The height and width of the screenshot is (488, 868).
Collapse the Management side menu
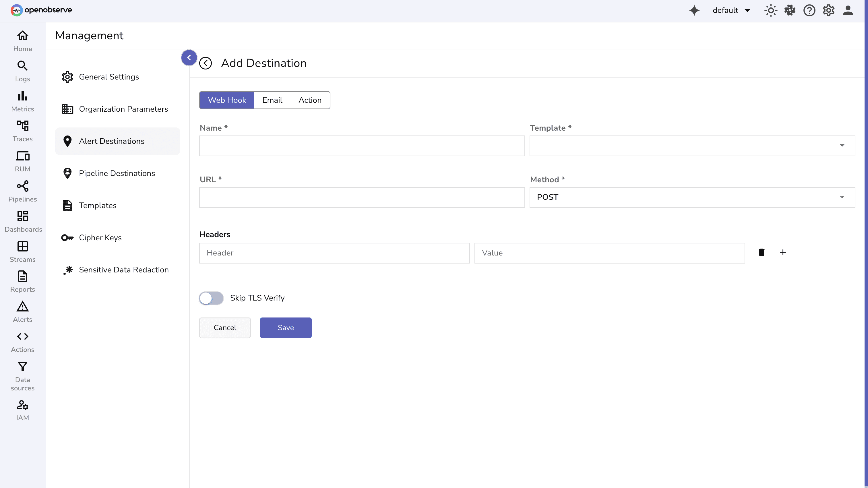(189, 58)
